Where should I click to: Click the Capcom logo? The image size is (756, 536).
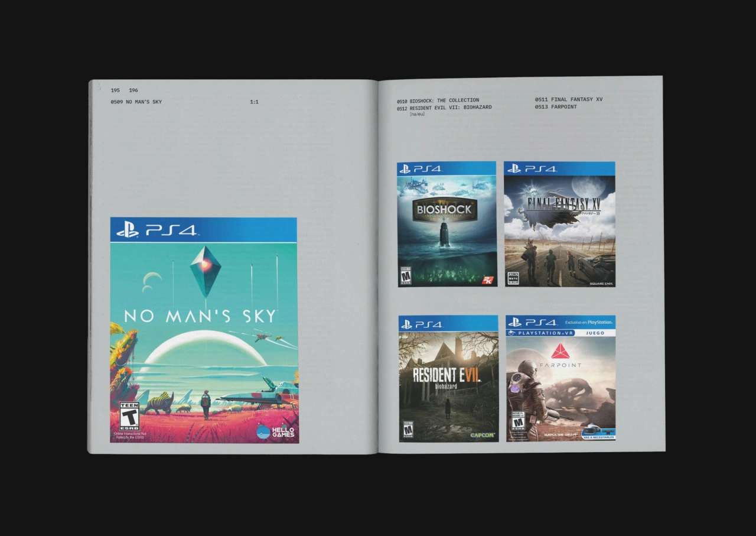(x=483, y=436)
